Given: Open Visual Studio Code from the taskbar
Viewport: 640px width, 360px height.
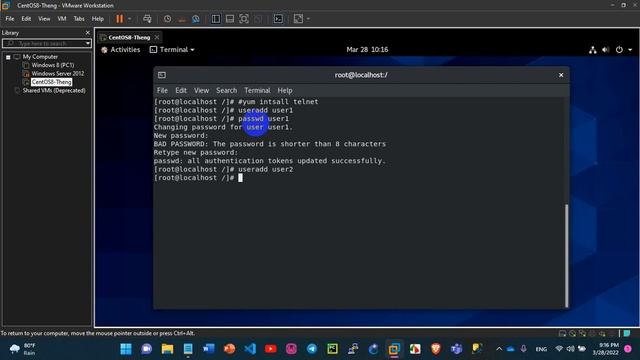Looking at the screenshot, I should [x=250, y=349].
